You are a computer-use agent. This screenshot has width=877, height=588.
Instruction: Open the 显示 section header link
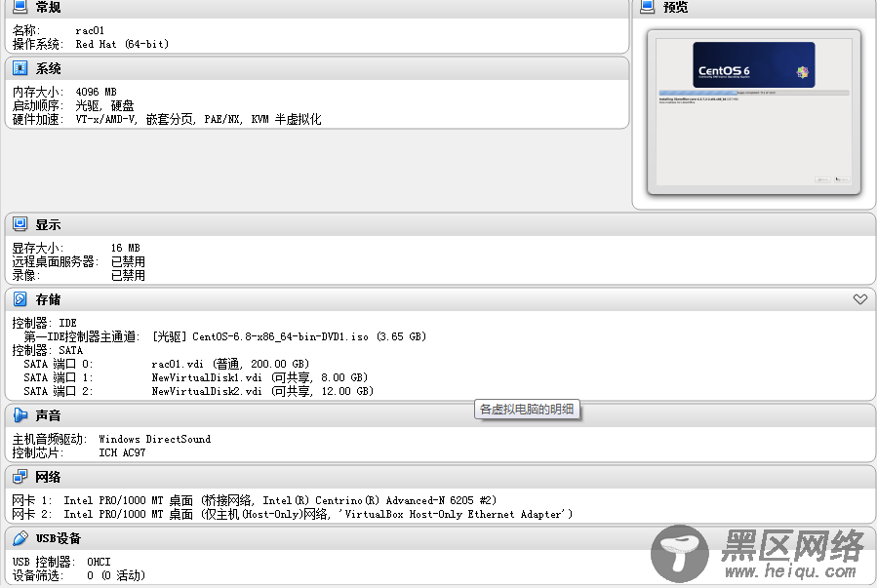pos(48,224)
